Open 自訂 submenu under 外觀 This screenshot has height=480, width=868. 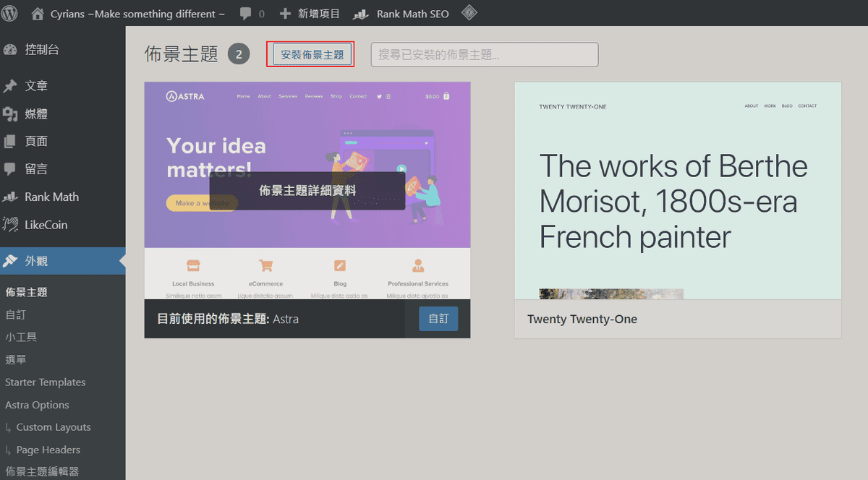click(x=15, y=314)
